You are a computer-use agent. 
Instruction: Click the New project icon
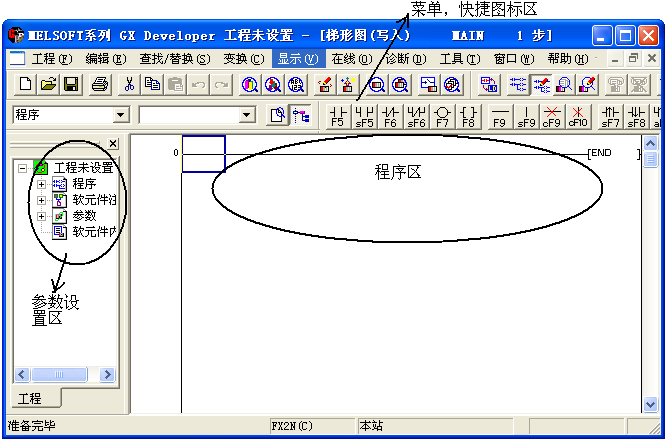coord(25,85)
